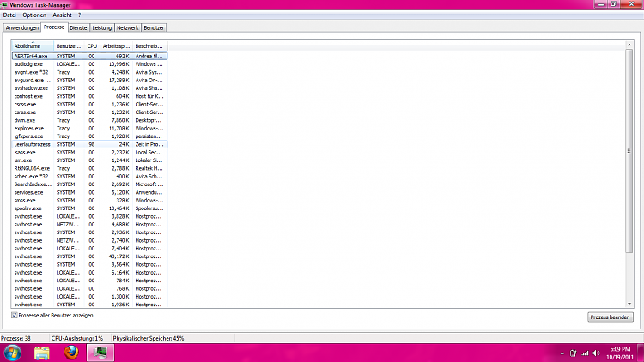This screenshot has width=644, height=362.
Task: Select the dwm.exe process row
Action: coord(89,120)
